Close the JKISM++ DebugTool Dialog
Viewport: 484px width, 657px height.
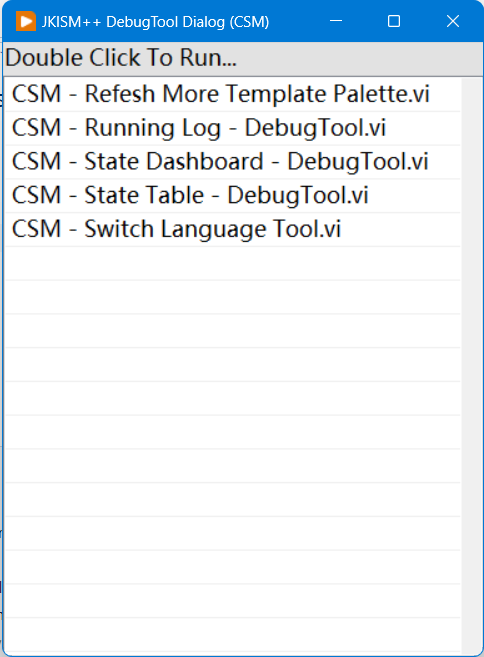point(453,21)
